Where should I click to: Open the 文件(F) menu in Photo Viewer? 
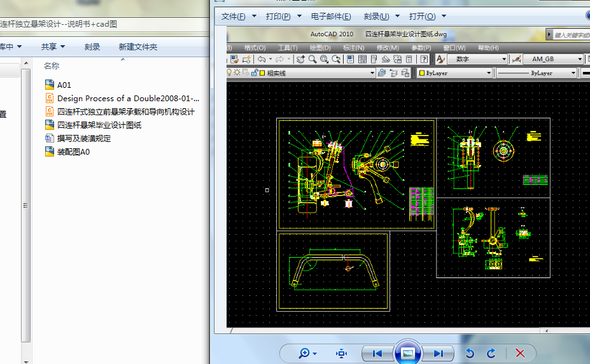click(234, 17)
